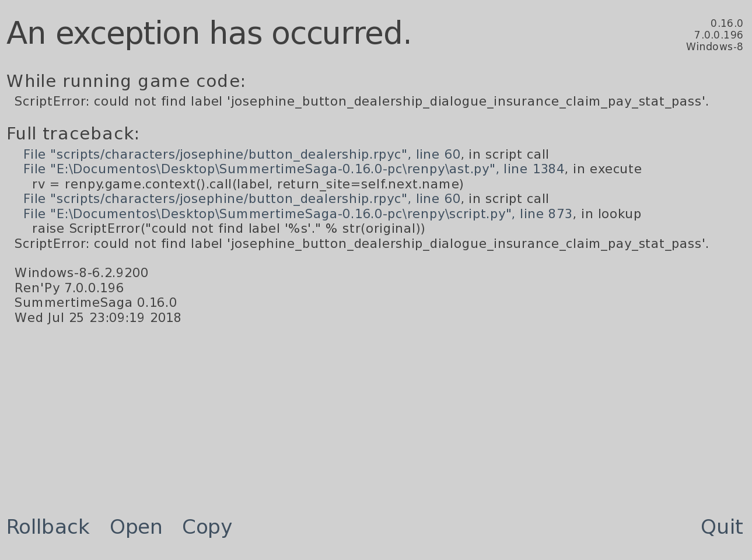Click the final ScriptError line ending the traceback
This screenshot has height=560, width=752.
click(x=362, y=244)
